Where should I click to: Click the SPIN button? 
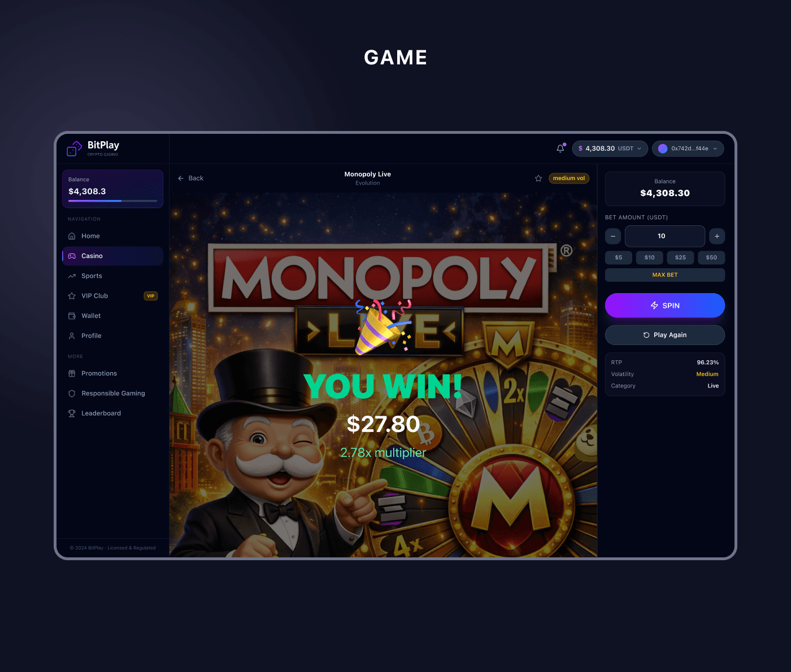click(665, 306)
